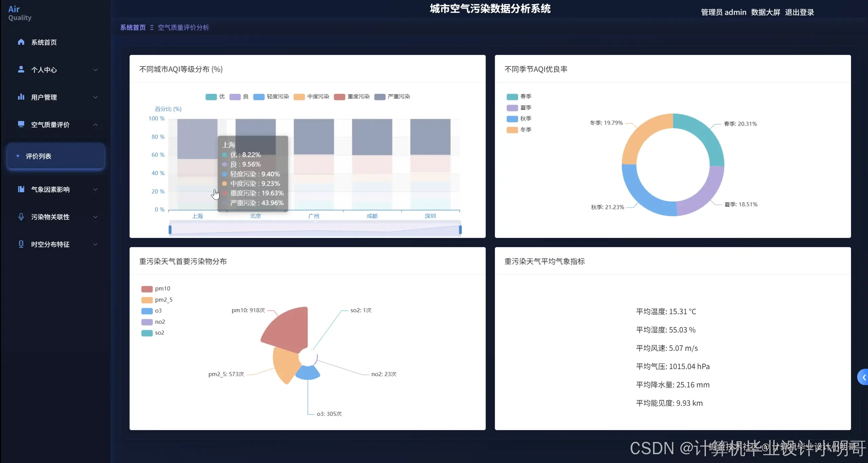Collapse 空气质量评价 menu chevron

click(x=95, y=125)
